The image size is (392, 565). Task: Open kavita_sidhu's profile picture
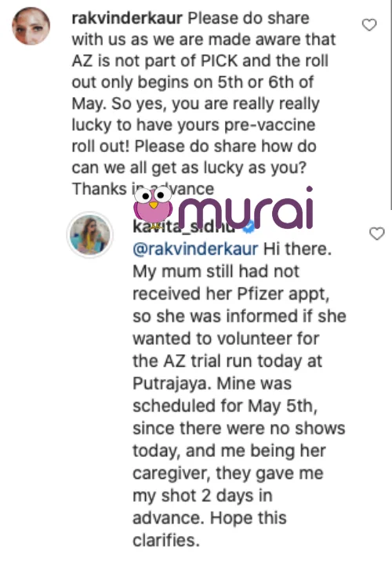point(90,234)
